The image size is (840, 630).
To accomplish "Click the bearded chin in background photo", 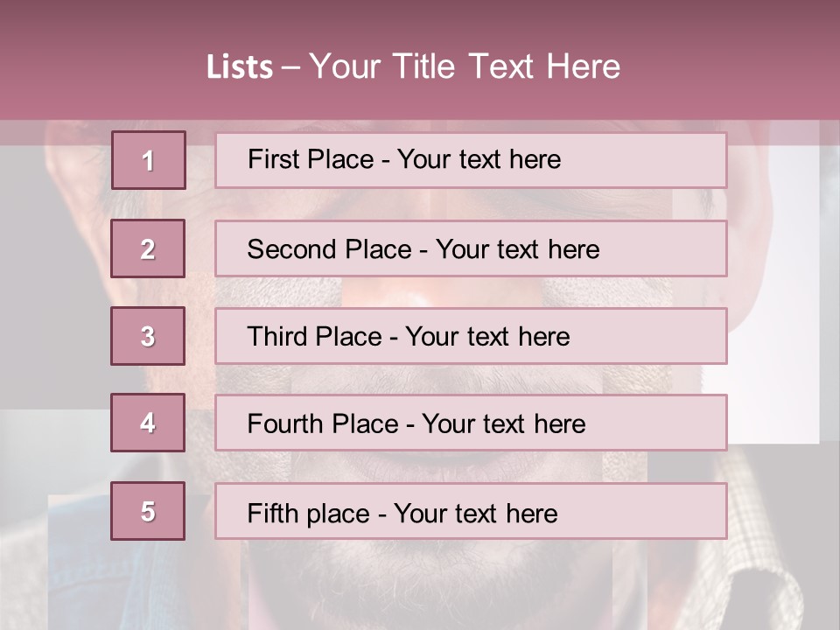I will click(420, 577).
